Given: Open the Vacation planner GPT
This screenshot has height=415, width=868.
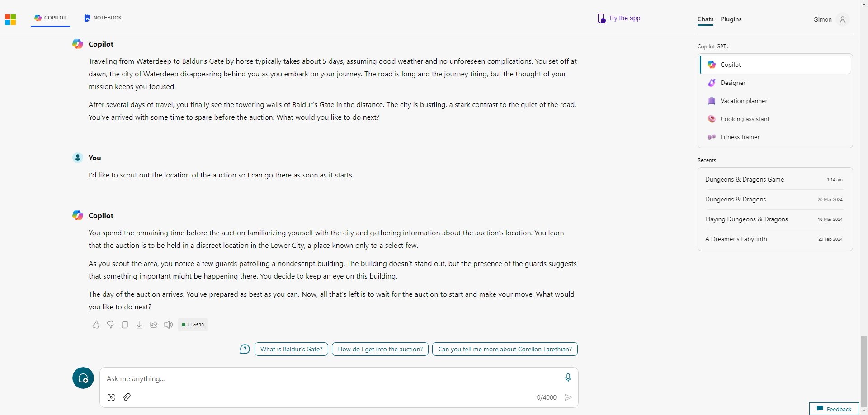Looking at the screenshot, I should (776, 101).
